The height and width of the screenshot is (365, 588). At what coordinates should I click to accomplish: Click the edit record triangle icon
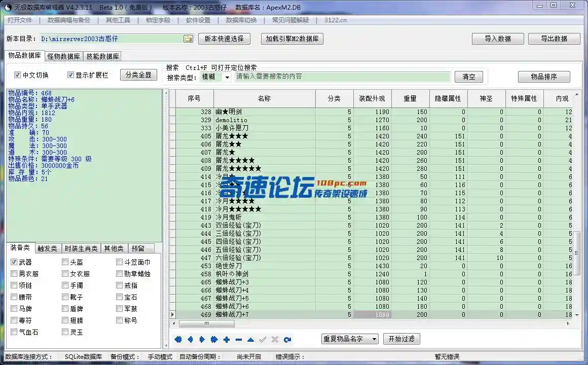[250, 340]
